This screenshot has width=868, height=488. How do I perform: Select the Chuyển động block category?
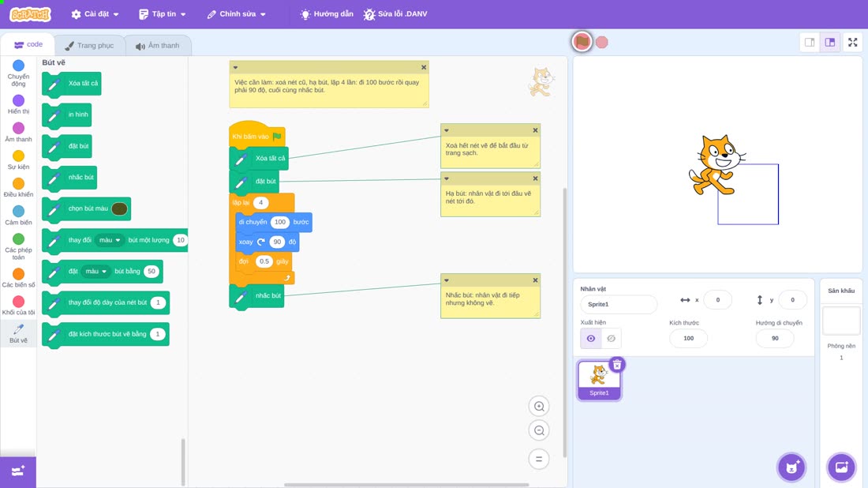tap(18, 73)
